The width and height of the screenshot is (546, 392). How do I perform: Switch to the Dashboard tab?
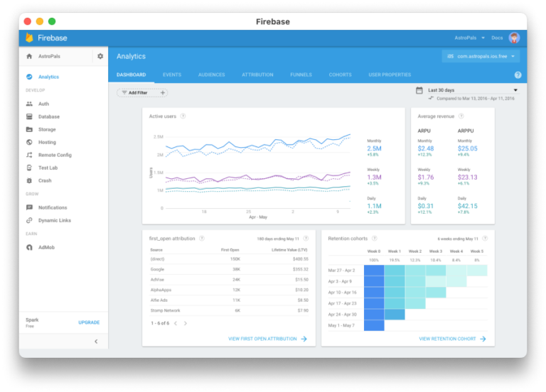[x=132, y=75]
